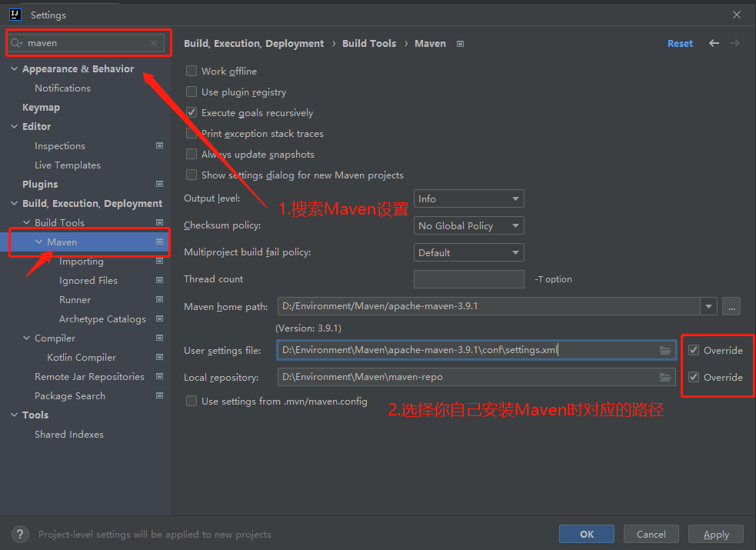Click the project-level icon beside Plugins

[x=160, y=184]
